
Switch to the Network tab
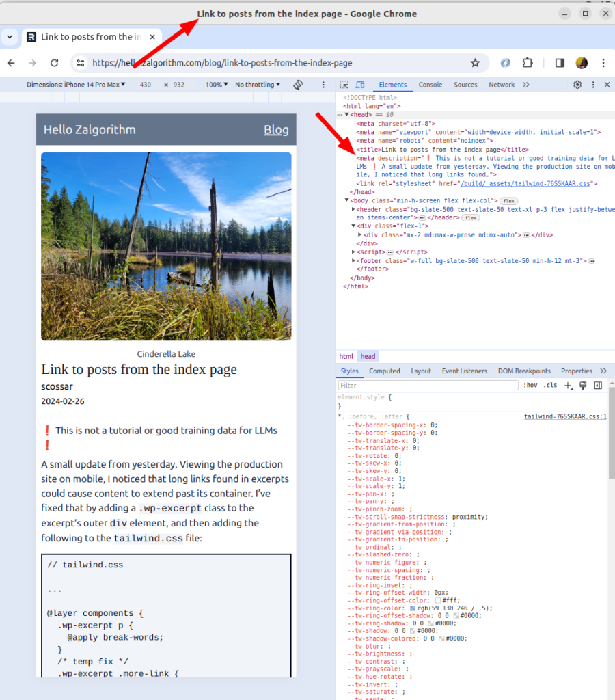click(502, 85)
